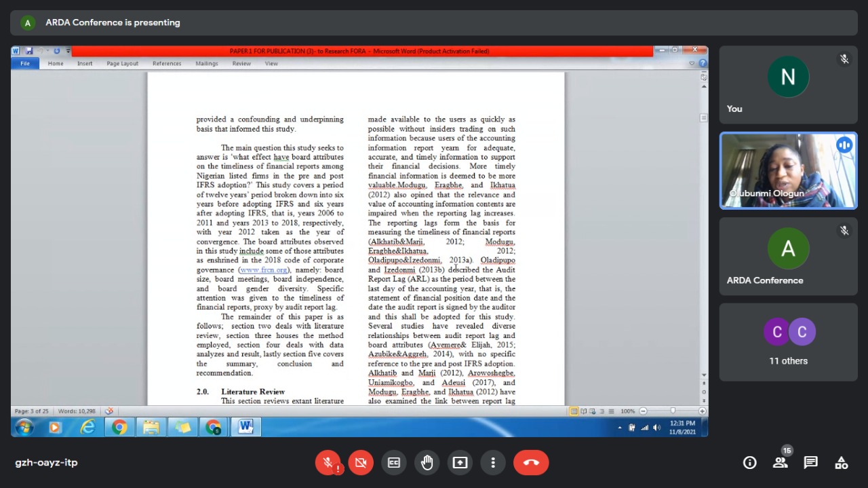Turn on the microphone button
The height and width of the screenshot is (488, 868).
click(x=328, y=463)
